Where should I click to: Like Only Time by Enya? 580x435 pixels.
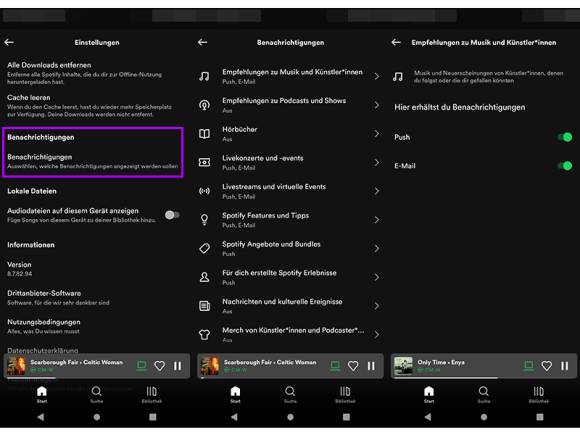click(546, 366)
